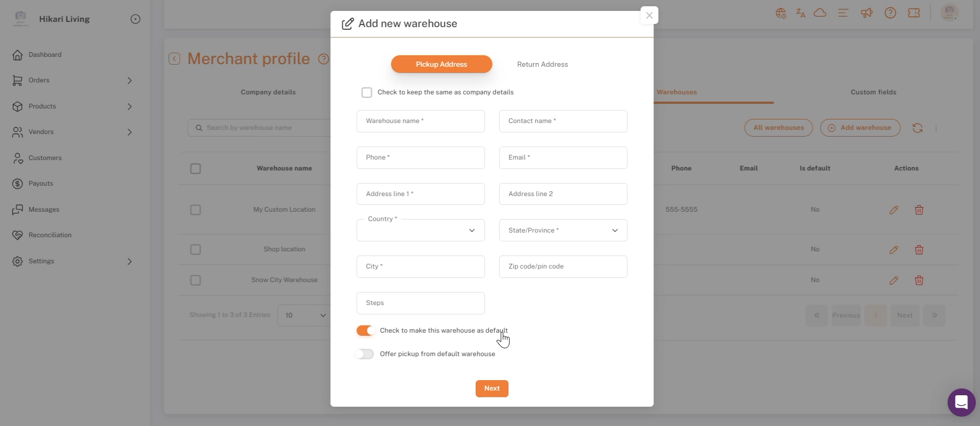Click the Next button
Image resolution: width=980 pixels, height=426 pixels.
(492, 388)
